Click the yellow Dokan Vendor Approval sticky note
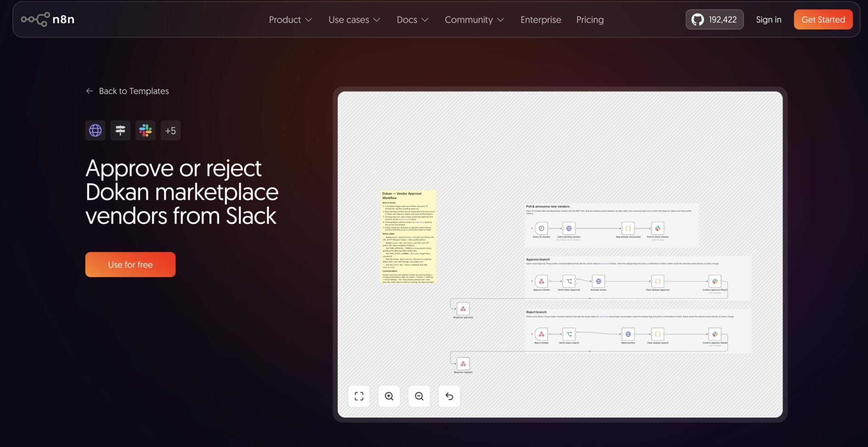 click(408, 237)
